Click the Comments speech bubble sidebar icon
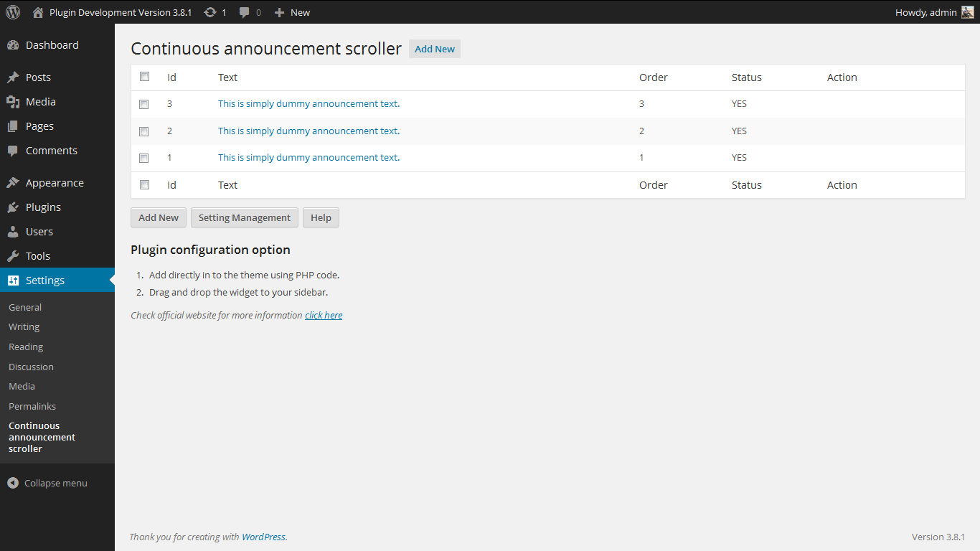The height and width of the screenshot is (551, 980). (13, 151)
